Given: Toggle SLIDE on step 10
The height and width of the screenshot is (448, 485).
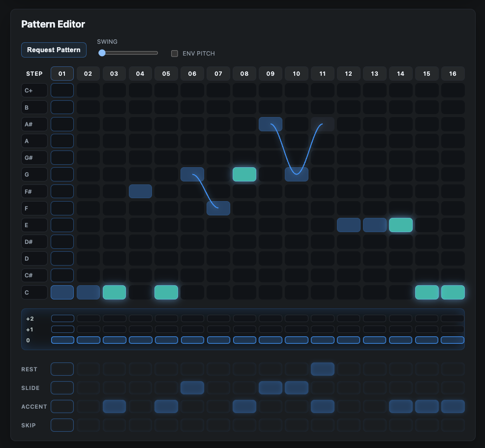Looking at the screenshot, I should pyautogui.click(x=297, y=388).
